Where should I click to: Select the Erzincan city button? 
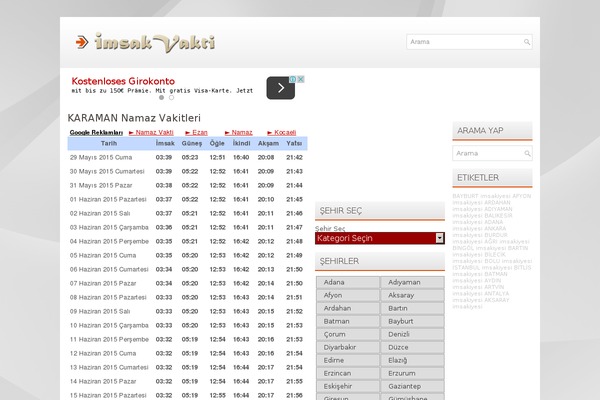pyautogui.click(x=348, y=374)
